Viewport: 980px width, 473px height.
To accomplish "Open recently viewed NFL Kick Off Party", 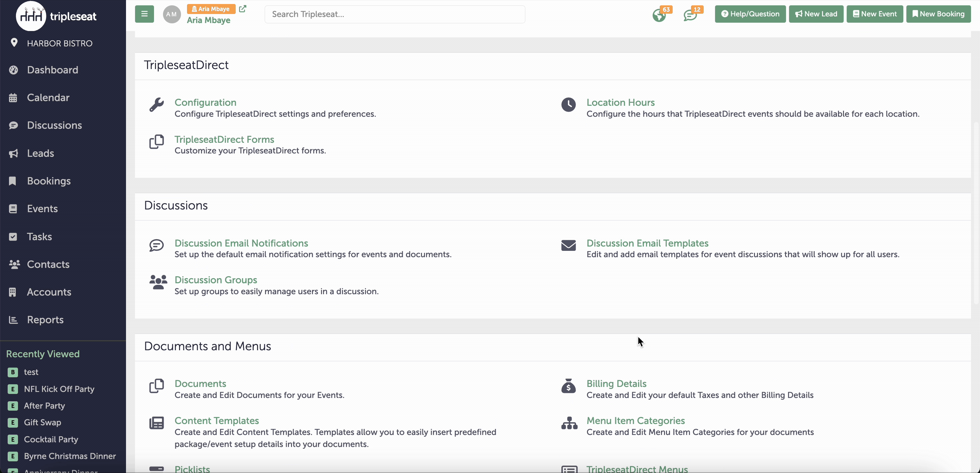I will pos(59,389).
